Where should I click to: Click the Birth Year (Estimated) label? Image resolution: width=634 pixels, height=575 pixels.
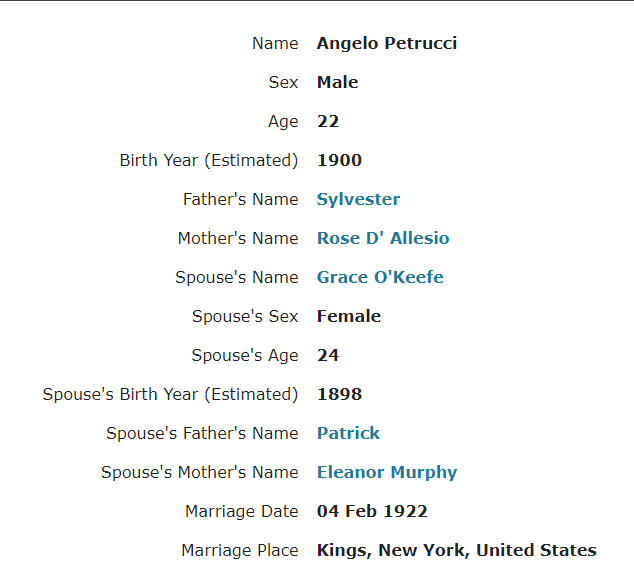coord(209,160)
